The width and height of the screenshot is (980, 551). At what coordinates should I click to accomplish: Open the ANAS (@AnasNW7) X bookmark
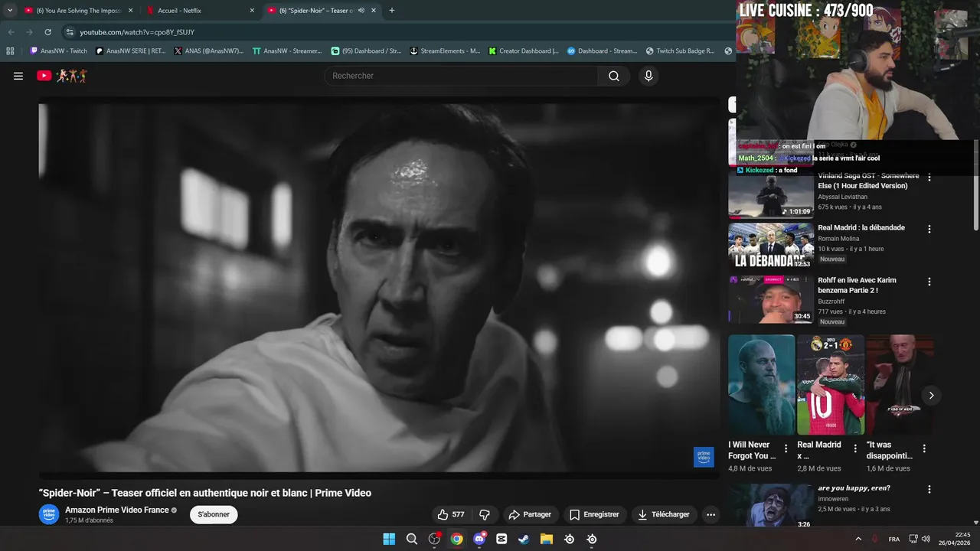click(208, 51)
